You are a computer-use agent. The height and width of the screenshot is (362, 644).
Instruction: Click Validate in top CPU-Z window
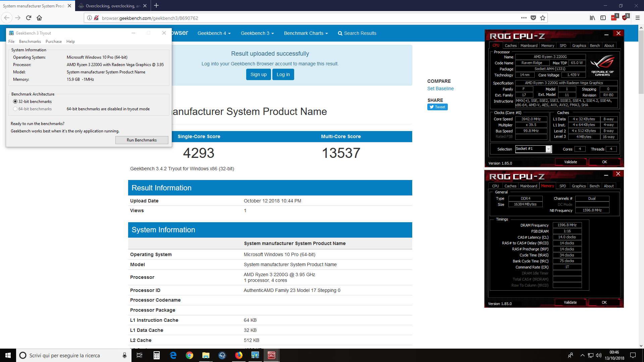pyautogui.click(x=571, y=162)
